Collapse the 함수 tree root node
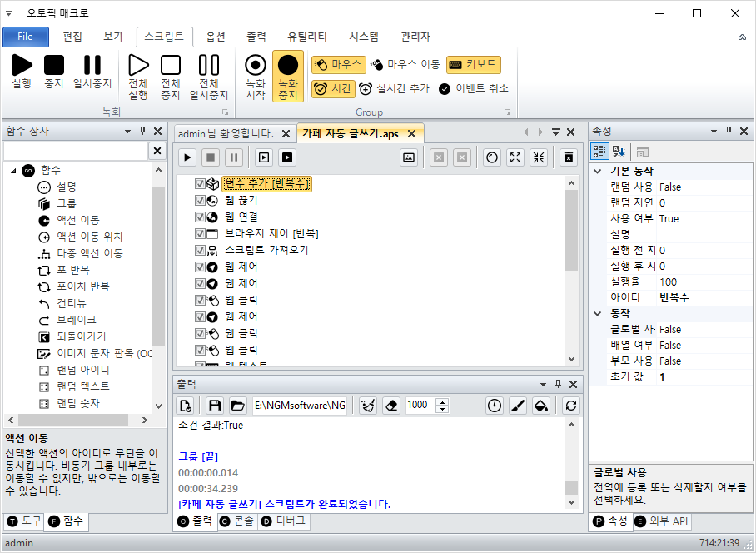Screen dimensions: 756x553 point(13,170)
